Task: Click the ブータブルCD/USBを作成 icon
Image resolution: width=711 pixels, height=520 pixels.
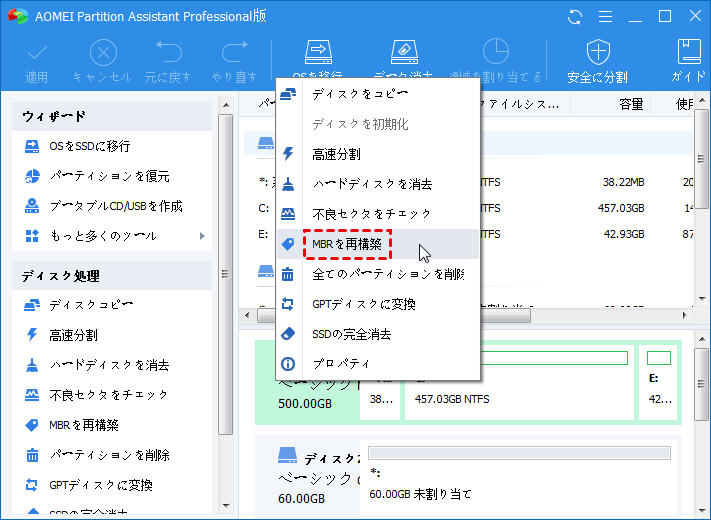Action: point(32,206)
